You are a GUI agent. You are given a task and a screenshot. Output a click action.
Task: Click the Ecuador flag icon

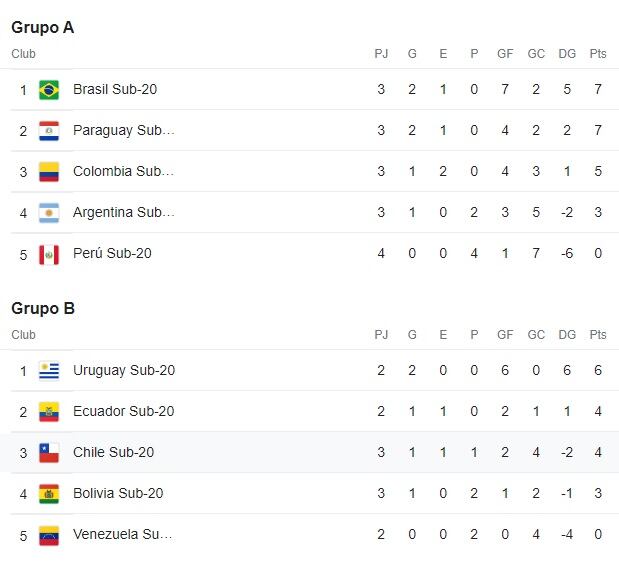click(x=49, y=412)
